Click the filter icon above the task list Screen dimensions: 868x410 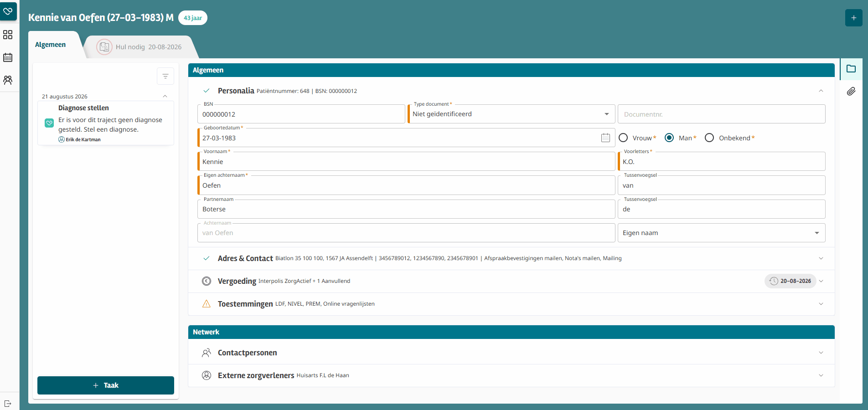tap(165, 76)
